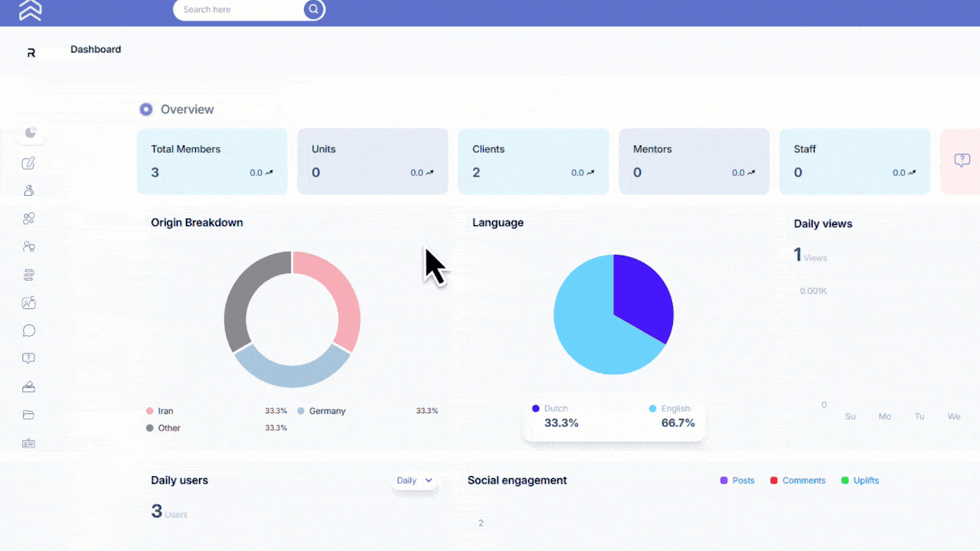Open the help question bubble on the right edge
The image size is (980, 551).
[x=962, y=161]
